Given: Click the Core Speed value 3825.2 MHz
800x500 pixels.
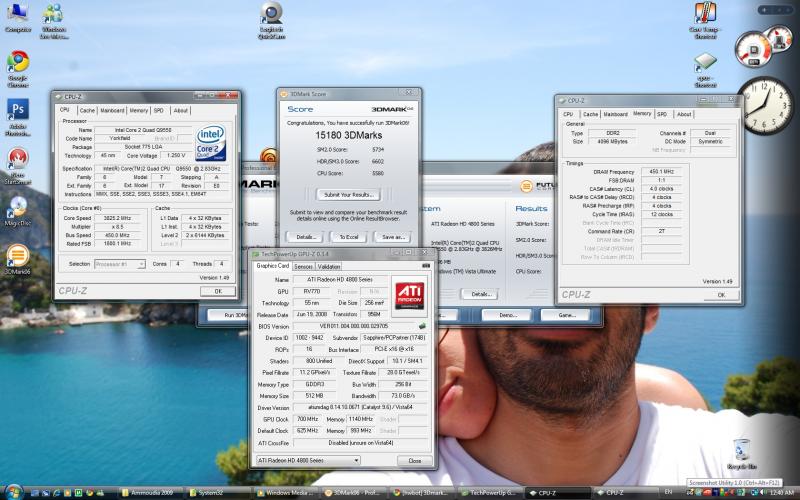Looking at the screenshot, I should [117, 218].
